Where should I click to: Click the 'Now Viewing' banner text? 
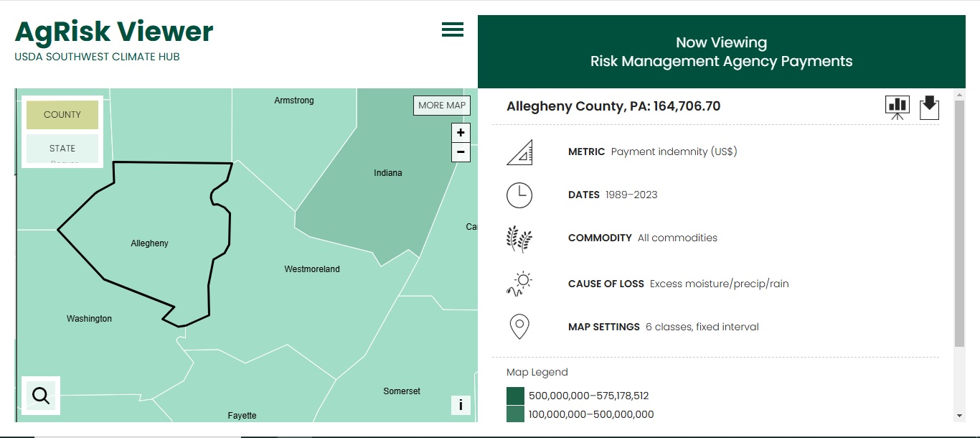[x=722, y=43]
